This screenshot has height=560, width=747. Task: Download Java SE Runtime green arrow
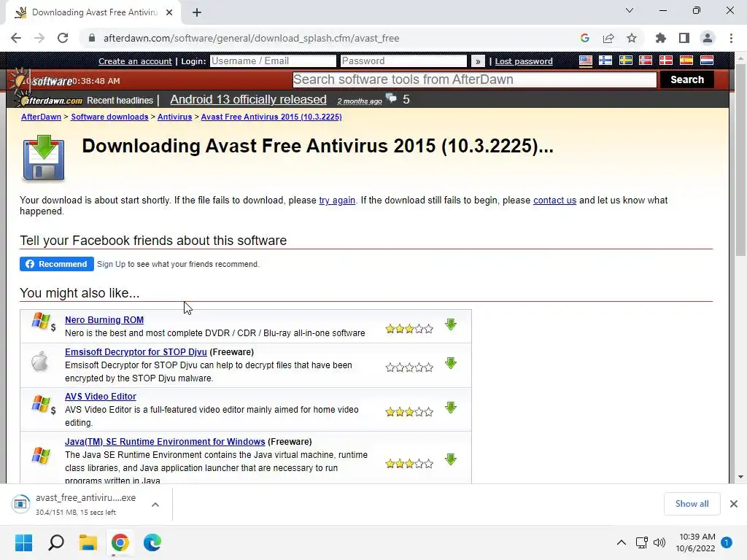point(451,459)
